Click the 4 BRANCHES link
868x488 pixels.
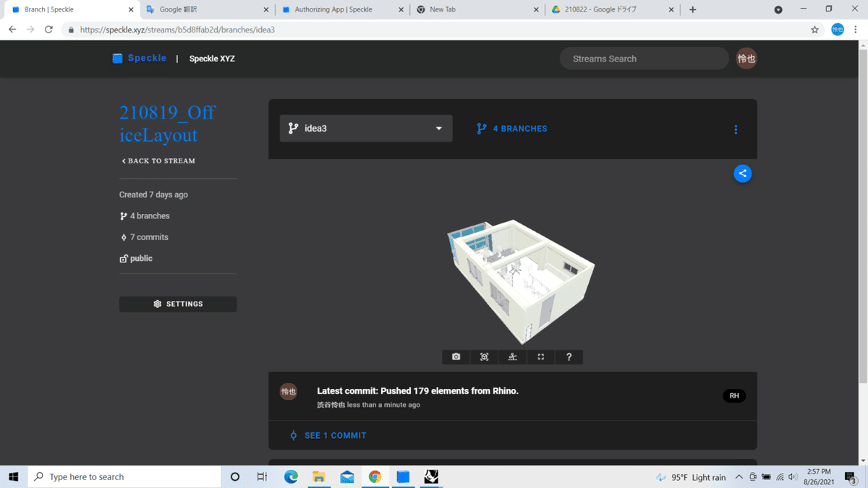[x=512, y=129]
